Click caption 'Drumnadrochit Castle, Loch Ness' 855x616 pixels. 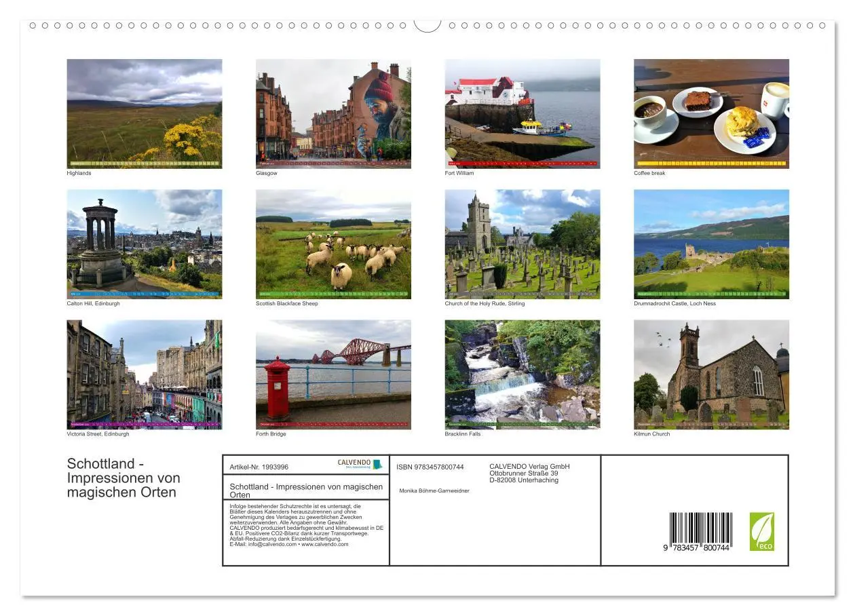tap(674, 303)
